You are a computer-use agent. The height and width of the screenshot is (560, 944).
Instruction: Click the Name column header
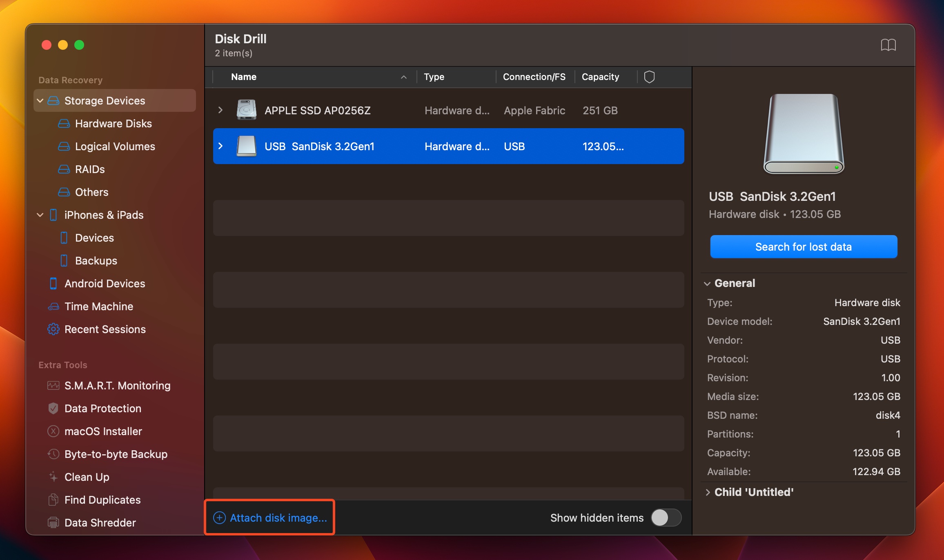[243, 76]
